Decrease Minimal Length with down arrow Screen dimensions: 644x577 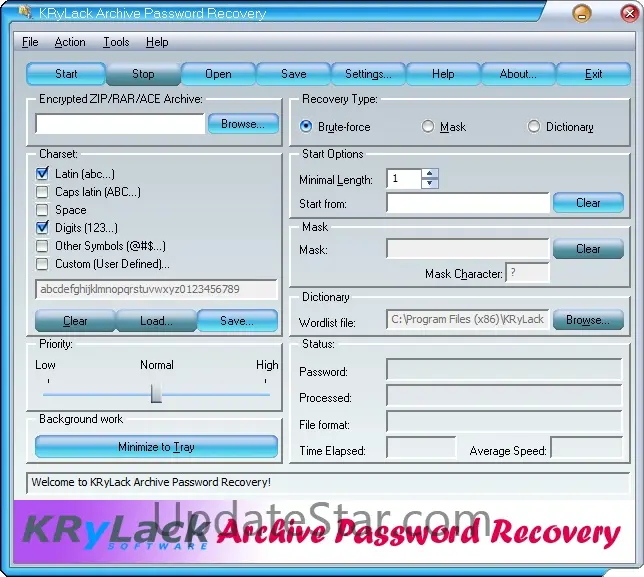pos(430,183)
